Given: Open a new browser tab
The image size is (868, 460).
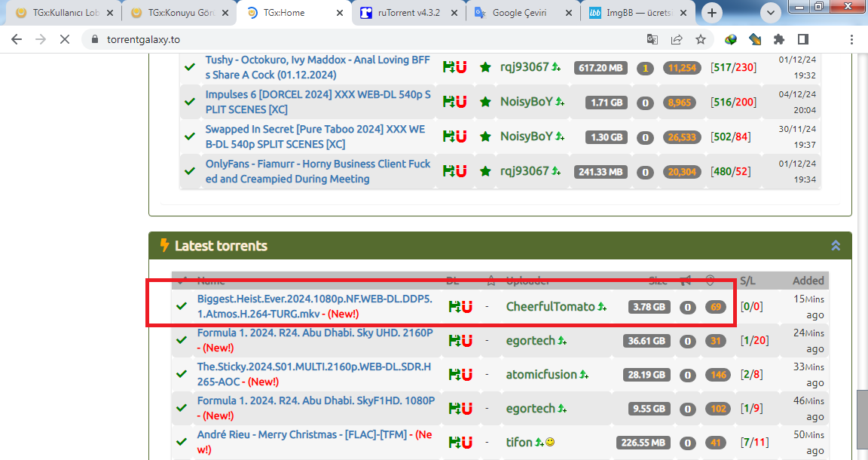Looking at the screenshot, I should click(712, 13).
